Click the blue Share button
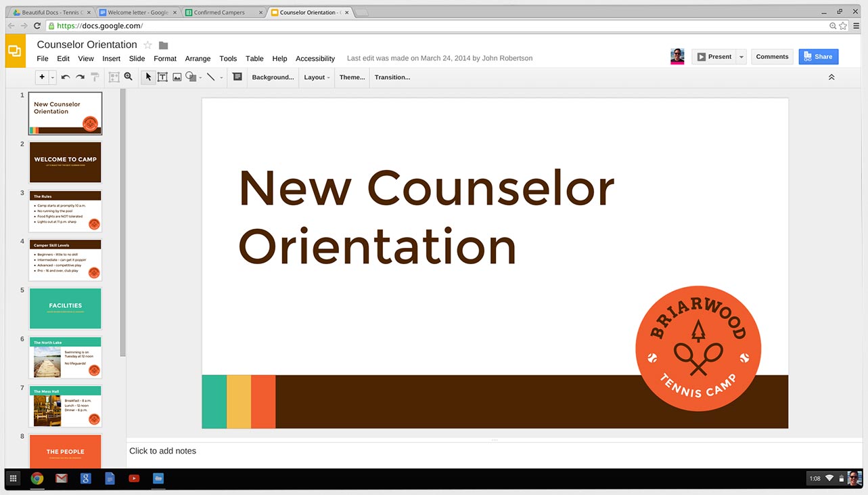The image size is (868, 495). 818,57
